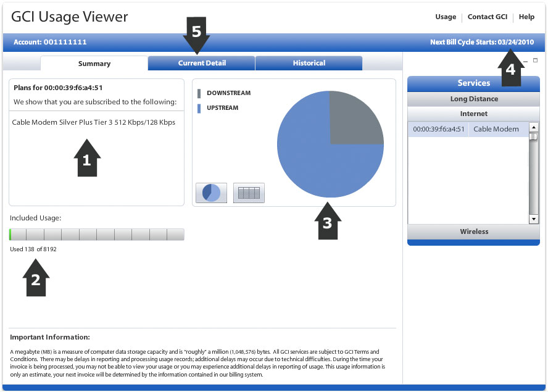Click the Services panel header

tap(473, 83)
